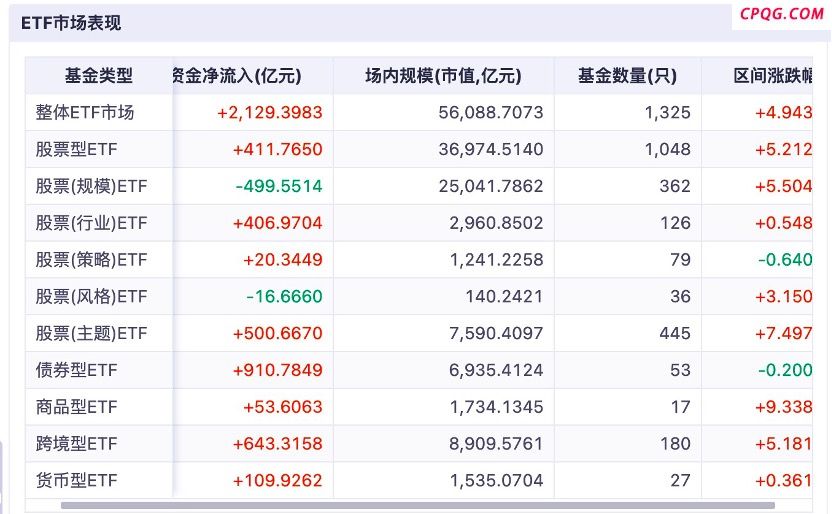The width and height of the screenshot is (832, 514).
Task: Click the 股票型ETF row label
Action: click(x=77, y=150)
